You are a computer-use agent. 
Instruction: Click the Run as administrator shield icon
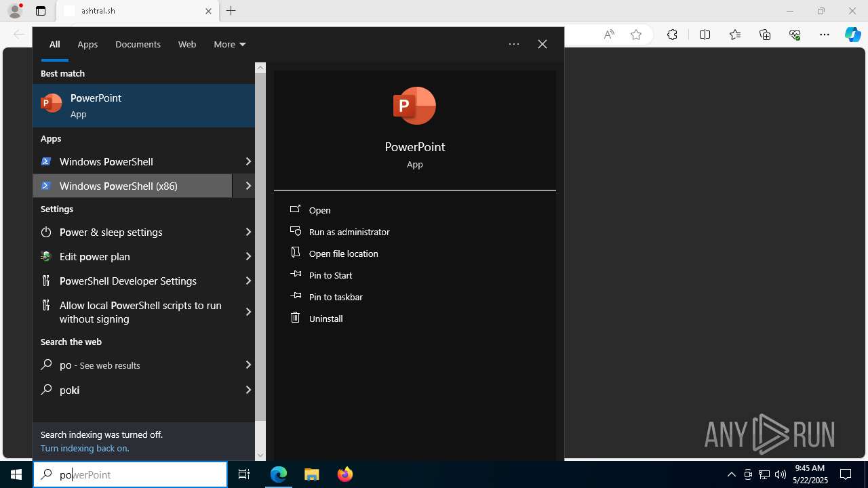point(296,231)
